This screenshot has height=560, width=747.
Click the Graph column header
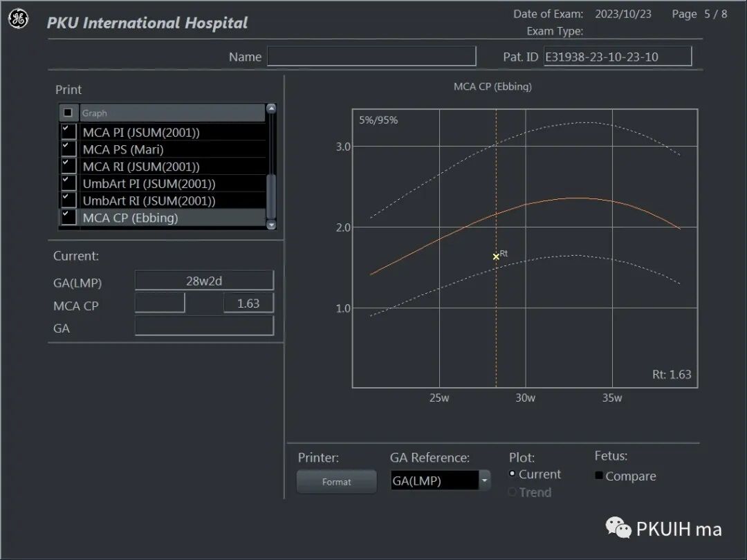point(172,113)
